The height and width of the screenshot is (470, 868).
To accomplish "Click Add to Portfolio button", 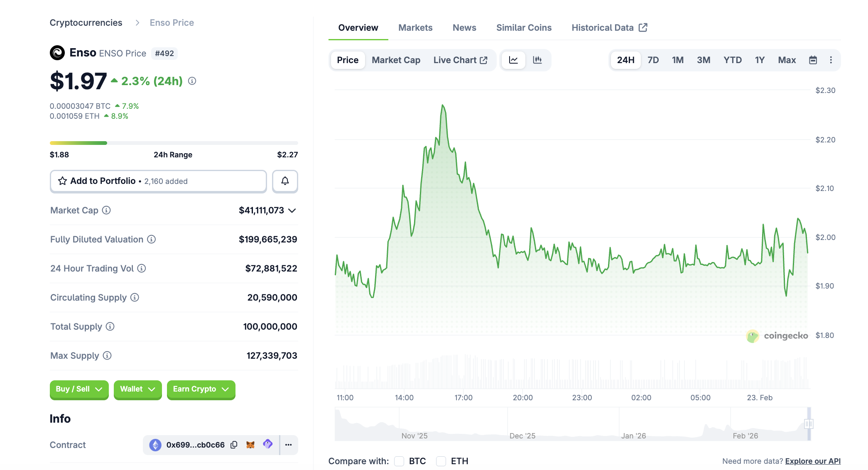I will pyautogui.click(x=158, y=181).
